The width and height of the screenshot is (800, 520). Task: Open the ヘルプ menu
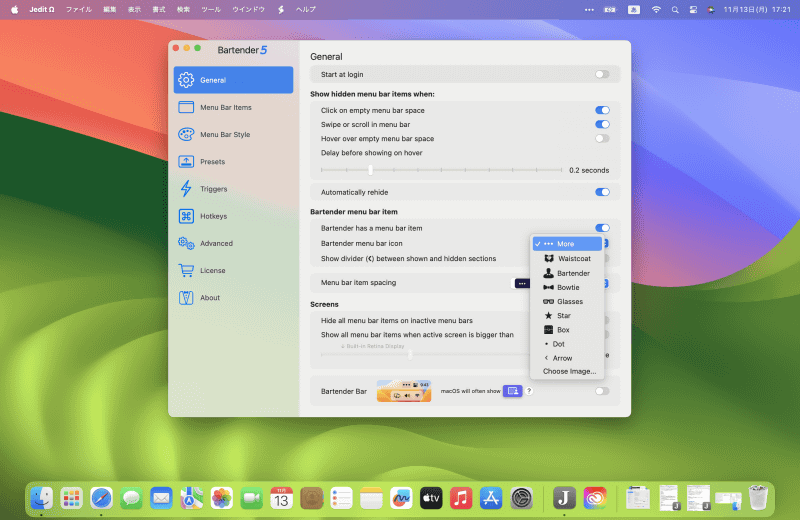[x=306, y=9]
